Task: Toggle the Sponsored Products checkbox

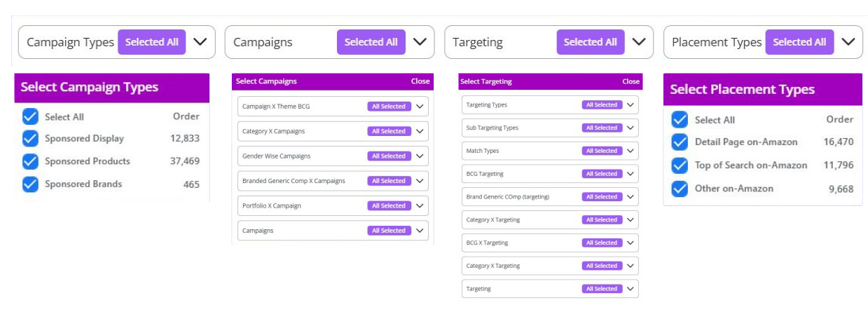Action: point(30,161)
